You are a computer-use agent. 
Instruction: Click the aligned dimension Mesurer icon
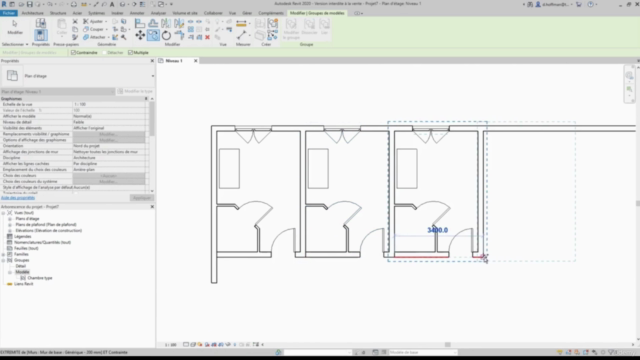[x=241, y=23]
